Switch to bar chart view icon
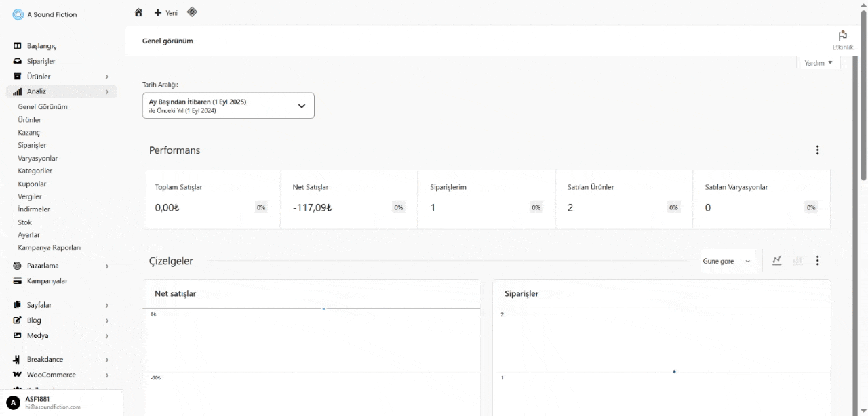This screenshot has width=868, height=416. (797, 261)
